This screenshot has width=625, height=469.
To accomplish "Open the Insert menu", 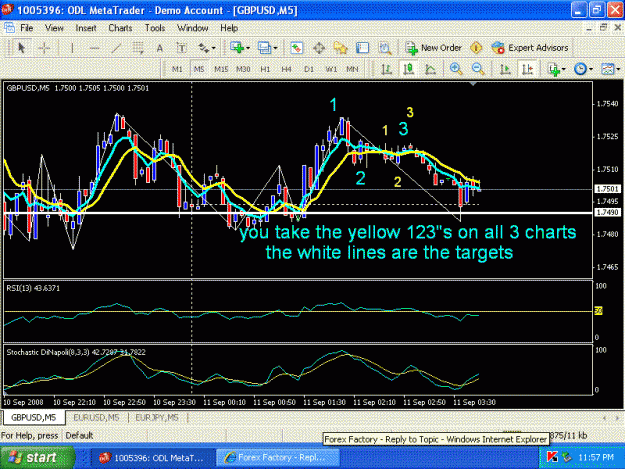I will click(86, 28).
